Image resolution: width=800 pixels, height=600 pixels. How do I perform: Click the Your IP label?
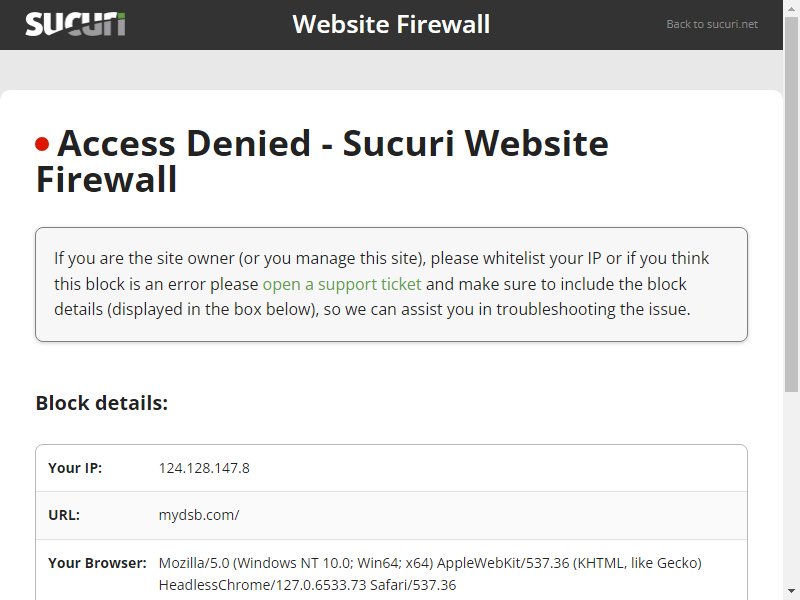click(x=75, y=468)
